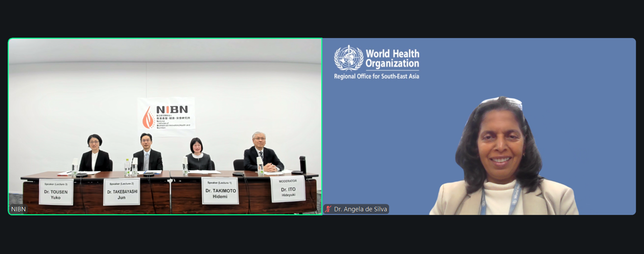
Task: Click the Dr. TAKIMOTO Hidemi name placard
Action: [x=220, y=191]
